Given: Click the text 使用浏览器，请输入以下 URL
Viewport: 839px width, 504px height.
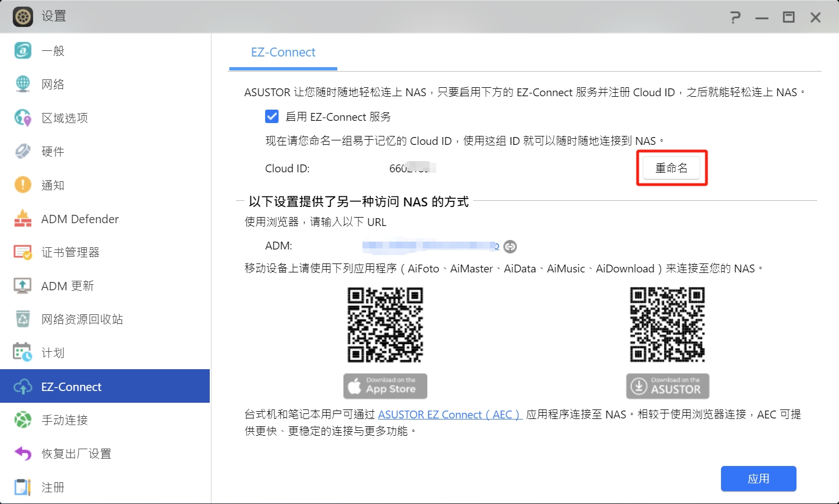Looking at the screenshot, I should point(315,222).
